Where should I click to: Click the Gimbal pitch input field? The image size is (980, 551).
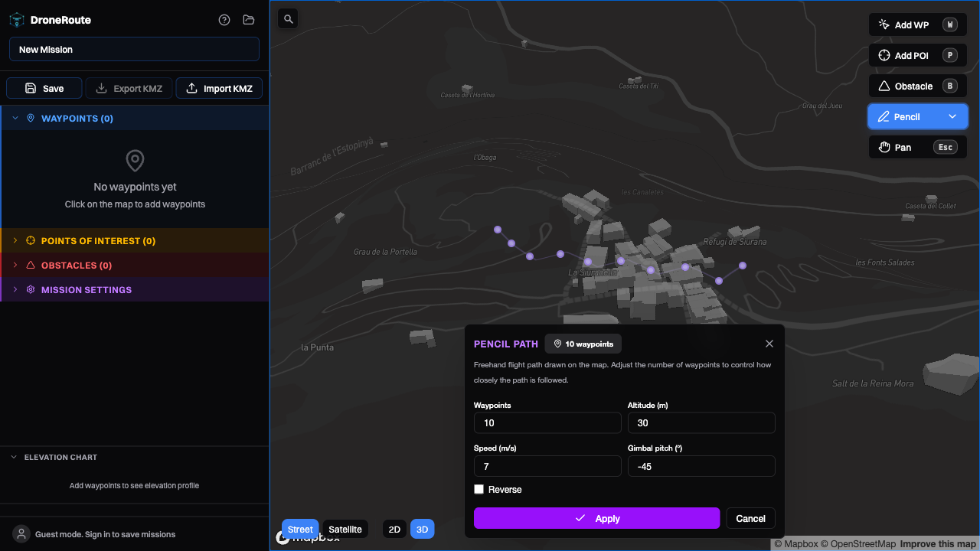click(701, 466)
